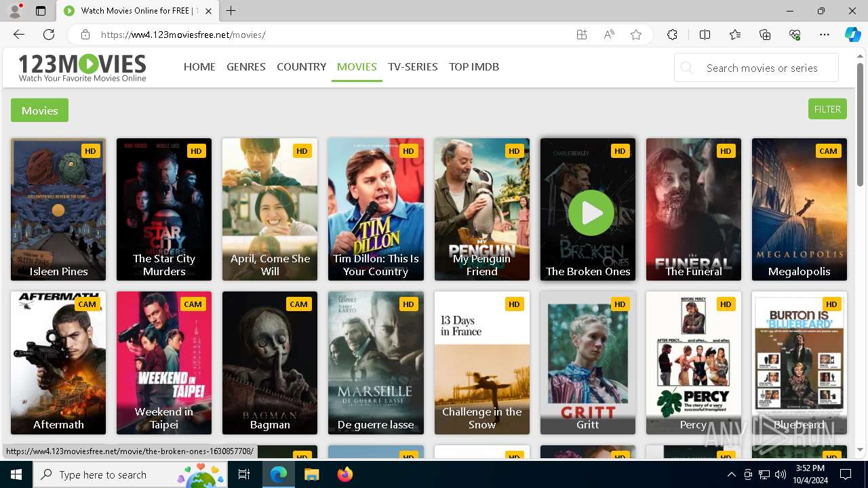The image size is (868, 488).
Task: Close the Watch Movies Online tab
Action: click(x=209, y=11)
